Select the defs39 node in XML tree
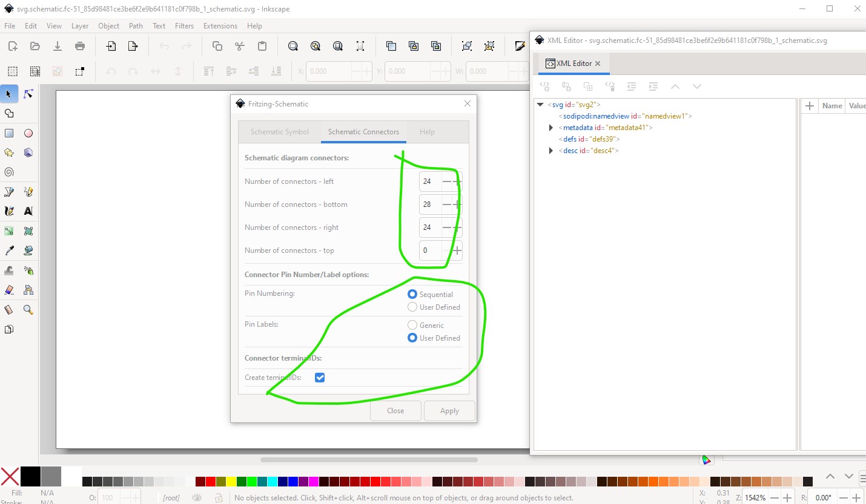Viewport: 866px width, 504px height. pyautogui.click(x=589, y=139)
